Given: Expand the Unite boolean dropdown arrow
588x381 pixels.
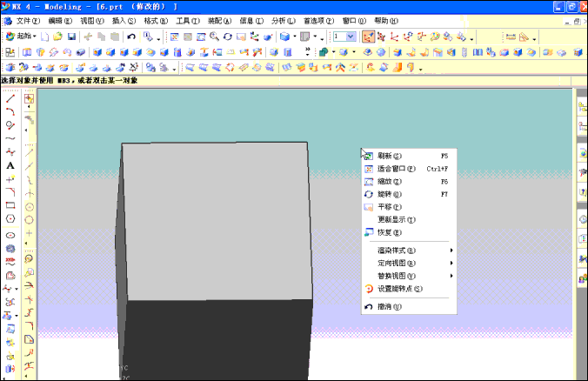Looking at the screenshot, I should point(333,52).
